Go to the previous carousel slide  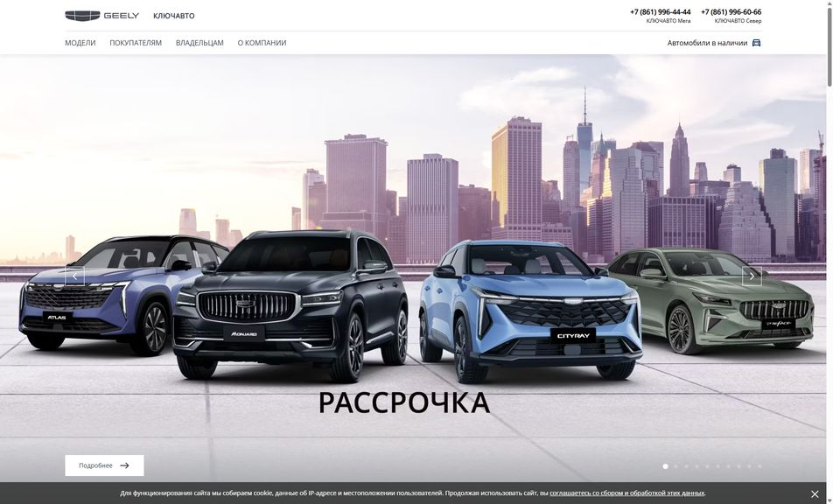[75, 276]
